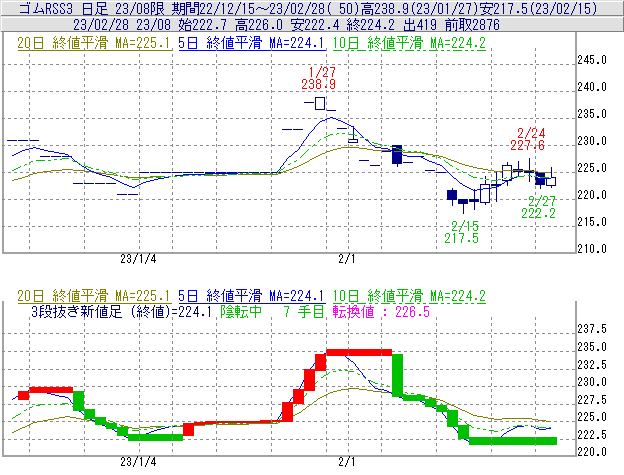Click the 23/1/4 date label under lower chart
This screenshot has width=624, height=475.
click(x=138, y=462)
